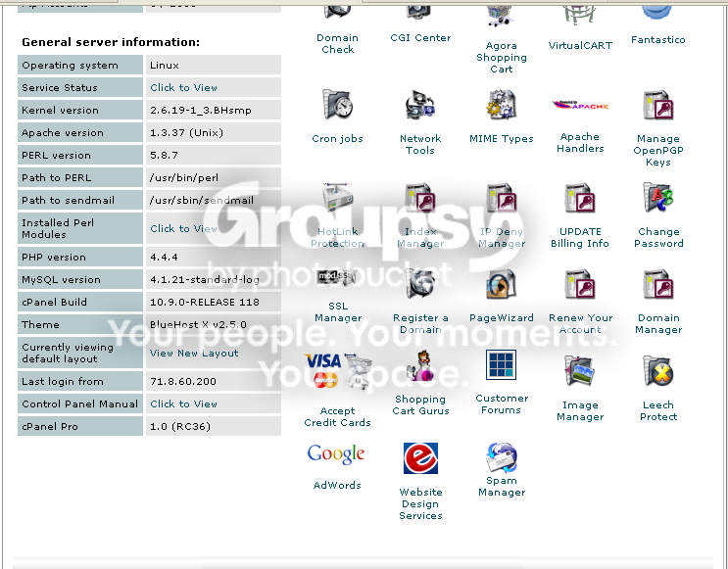This screenshot has height=569, width=728.
Task: Click Installed Perl Modules 'Click to View'
Action: coord(183,229)
